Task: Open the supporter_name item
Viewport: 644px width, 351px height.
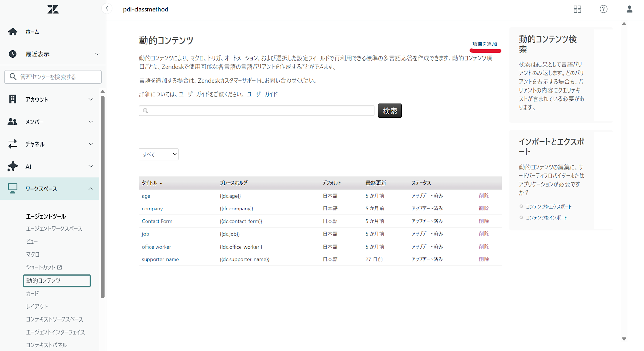Action: point(160,259)
